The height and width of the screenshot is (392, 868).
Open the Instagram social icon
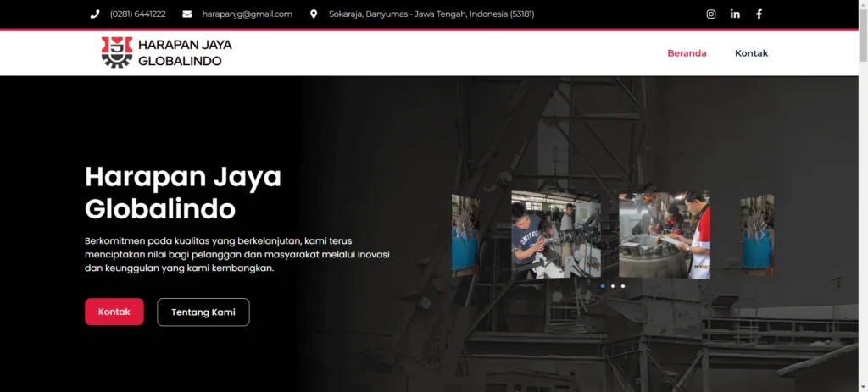click(x=711, y=14)
